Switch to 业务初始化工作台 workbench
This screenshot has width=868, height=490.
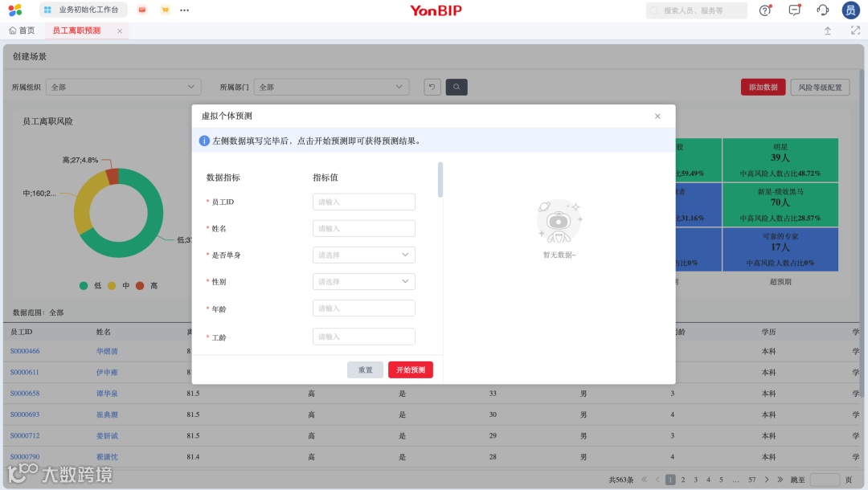click(83, 10)
